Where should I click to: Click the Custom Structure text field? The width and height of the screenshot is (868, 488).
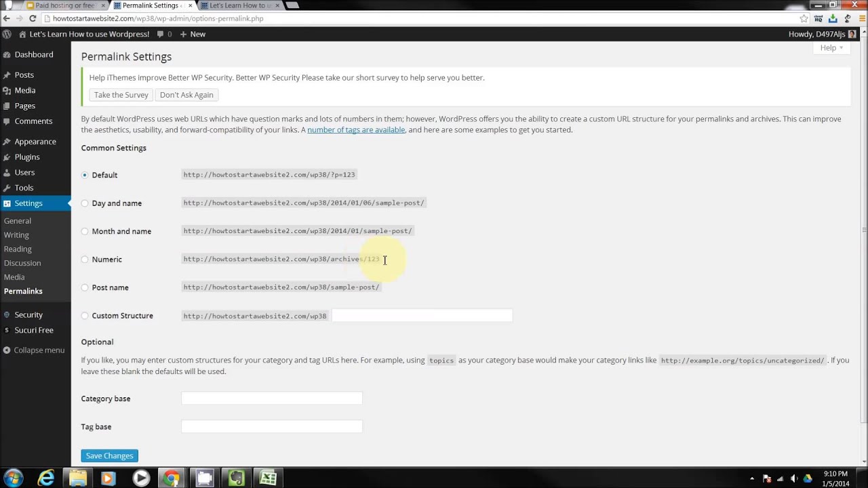pos(422,315)
